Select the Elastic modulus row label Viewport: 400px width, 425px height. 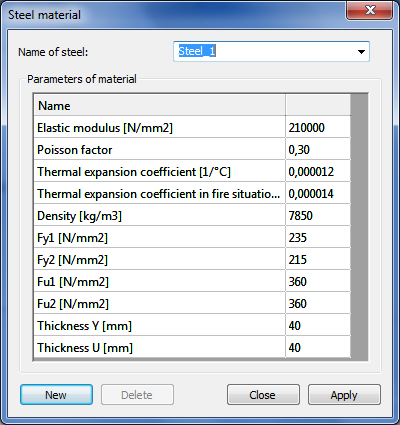coord(159,128)
